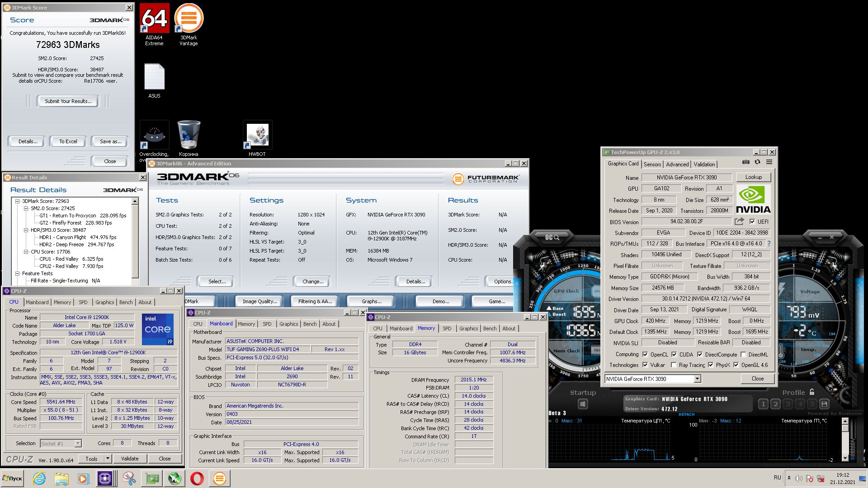The height and width of the screenshot is (488, 868).
Task: Select Afterburner profile slot 1
Action: pyautogui.click(x=763, y=404)
